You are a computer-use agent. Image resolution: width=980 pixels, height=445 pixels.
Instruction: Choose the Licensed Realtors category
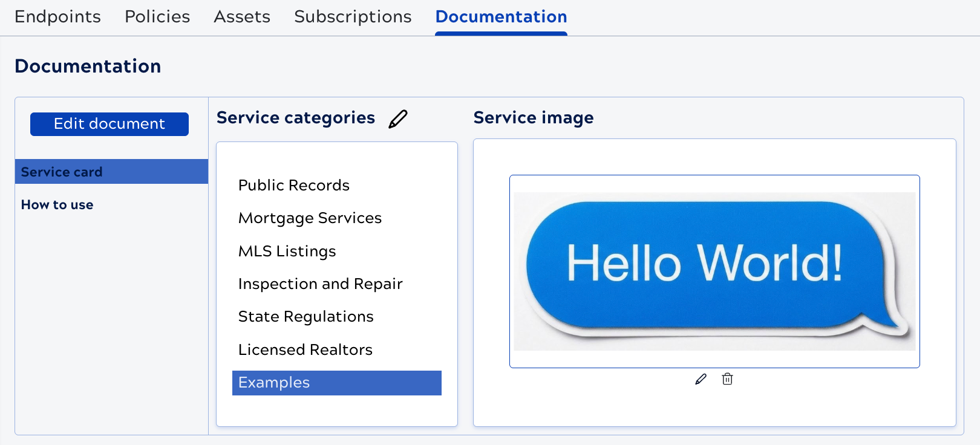point(305,349)
